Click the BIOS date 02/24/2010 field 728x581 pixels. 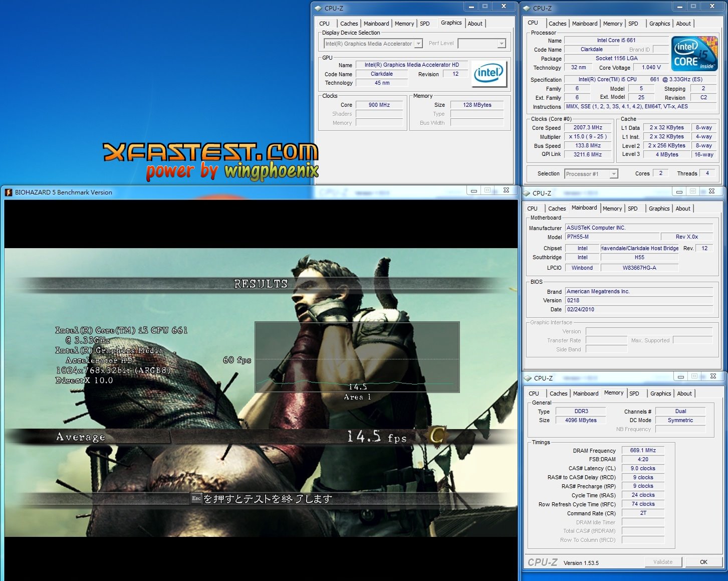pyautogui.click(x=639, y=309)
